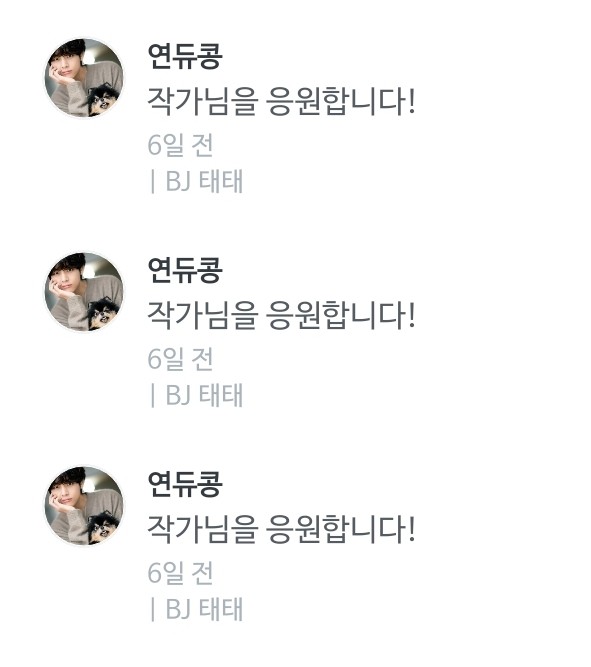Screen dimensions: 591x667
Task: Open the top comment's profile picture
Action: [84, 78]
